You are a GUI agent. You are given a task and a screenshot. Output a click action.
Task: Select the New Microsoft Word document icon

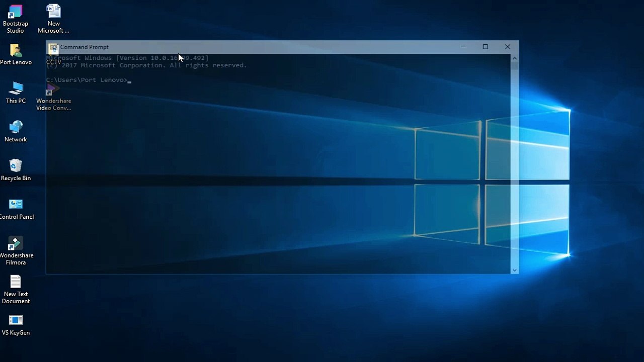tap(53, 19)
